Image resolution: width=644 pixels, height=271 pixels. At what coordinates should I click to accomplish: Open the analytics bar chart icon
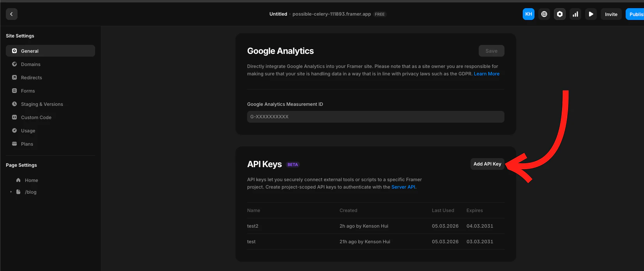[x=575, y=14]
